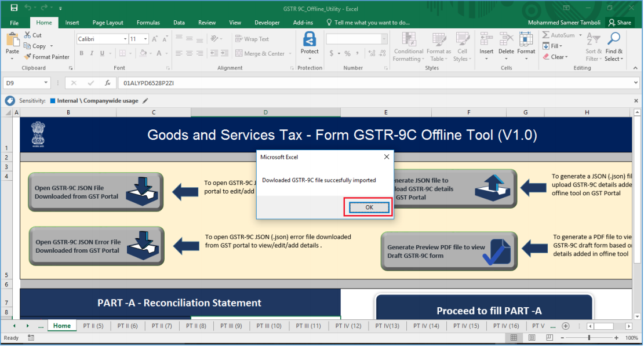The width and height of the screenshot is (644, 346).
Task: Click the Increase Font Size icon
Action: coord(155,39)
